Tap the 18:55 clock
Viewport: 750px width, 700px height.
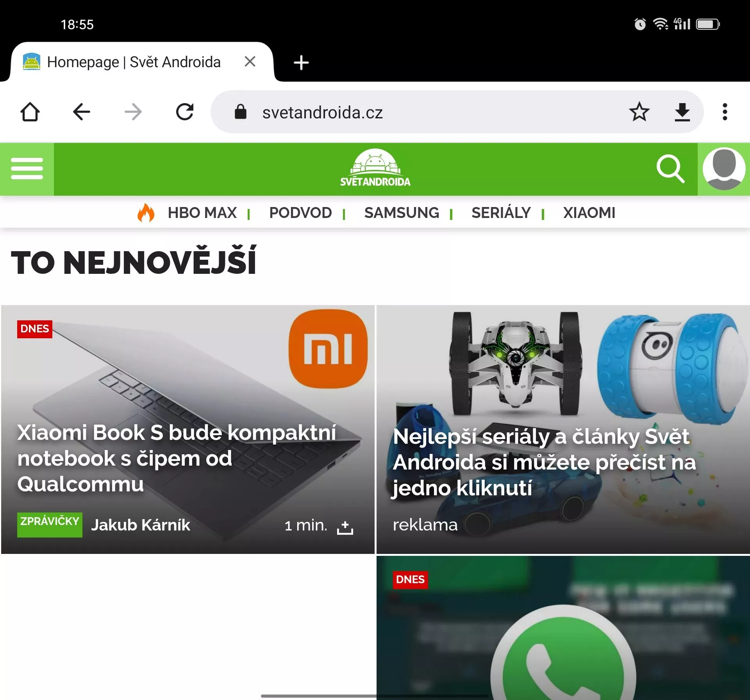[77, 25]
